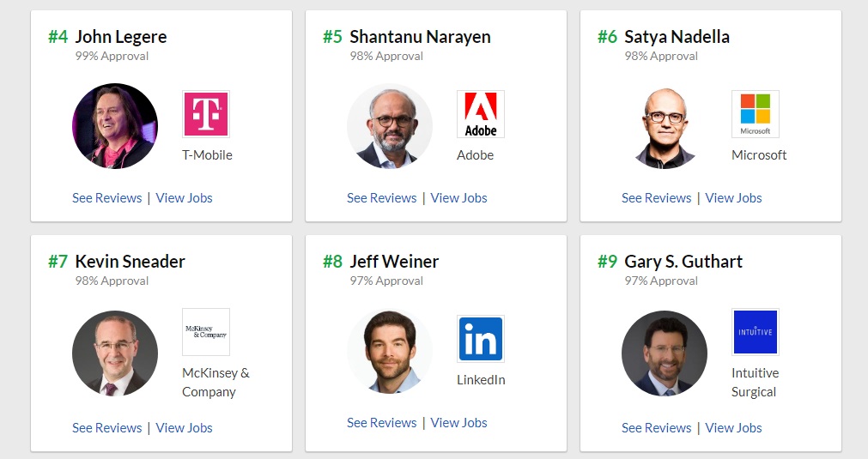The image size is (868, 459).
Task: Open See Reviews for LinkedIn
Action: pos(381,423)
